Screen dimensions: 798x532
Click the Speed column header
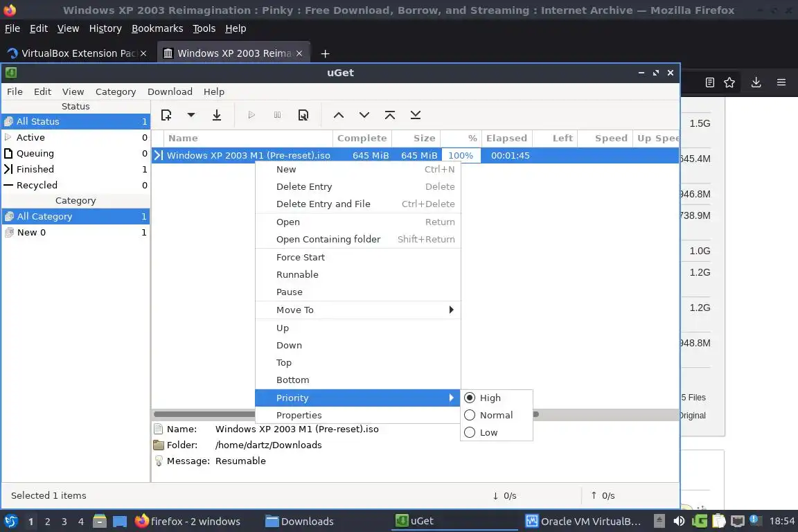(x=605, y=138)
